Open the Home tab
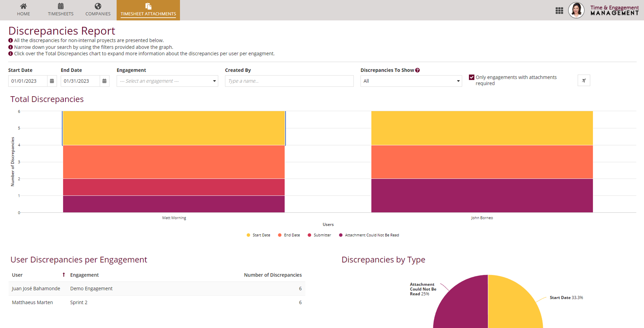The height and width of the screenshot is (328, 644). (23, 10)
